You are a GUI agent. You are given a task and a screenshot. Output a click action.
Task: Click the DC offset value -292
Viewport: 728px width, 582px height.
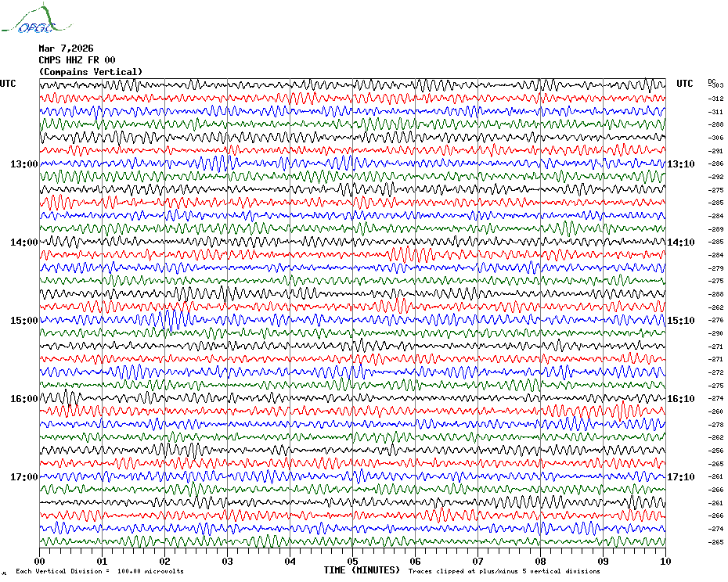pos(716,177)
